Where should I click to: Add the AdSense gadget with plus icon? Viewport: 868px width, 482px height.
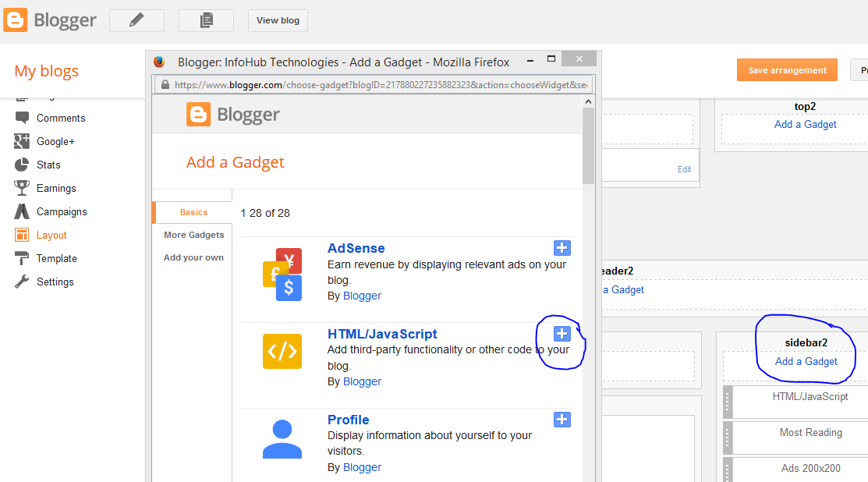[x=562, y=248]
